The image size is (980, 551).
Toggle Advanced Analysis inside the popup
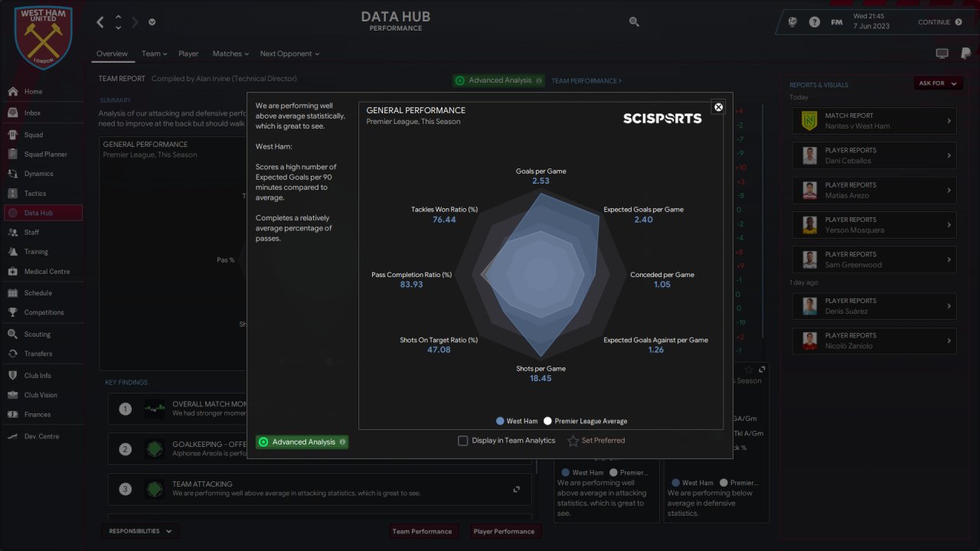[302, 442]
